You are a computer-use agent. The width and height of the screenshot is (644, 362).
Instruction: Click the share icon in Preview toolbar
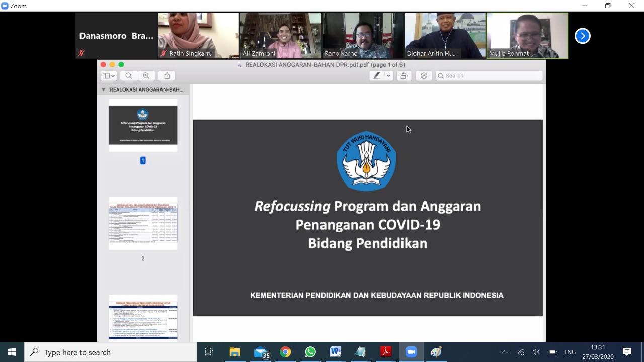(167, 76)
